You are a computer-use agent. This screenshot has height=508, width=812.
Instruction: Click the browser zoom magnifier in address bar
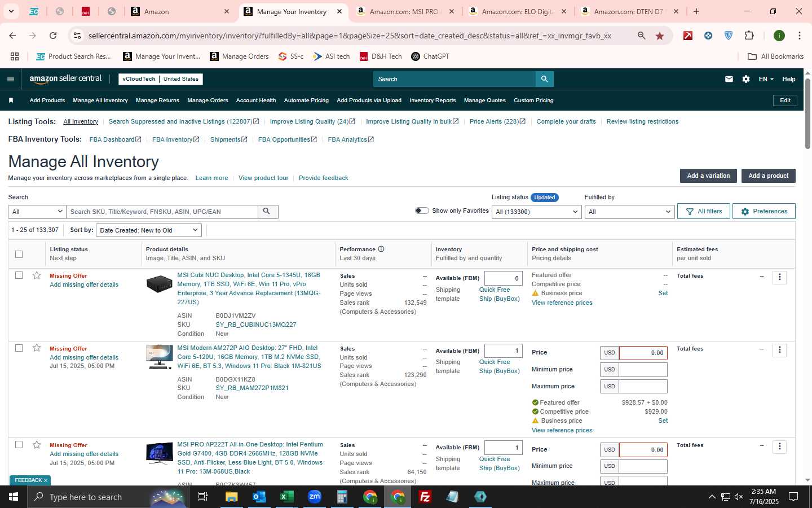[642, 36]
